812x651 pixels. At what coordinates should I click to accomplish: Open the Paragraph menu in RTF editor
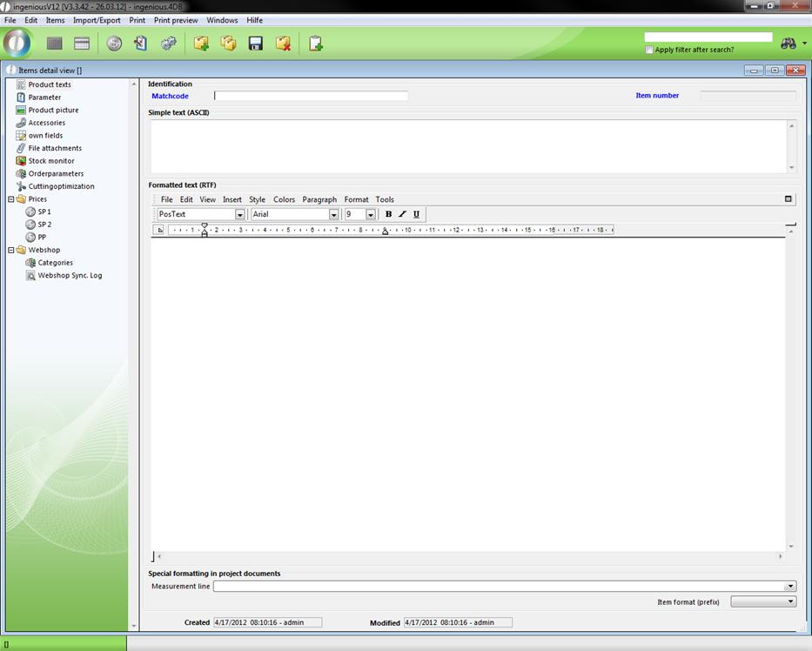319,199
